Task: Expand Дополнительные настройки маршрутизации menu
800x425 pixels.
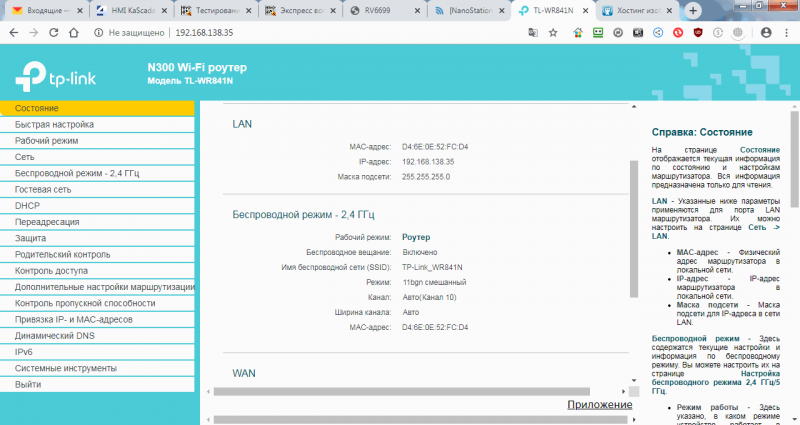Action: coord(97,287)
